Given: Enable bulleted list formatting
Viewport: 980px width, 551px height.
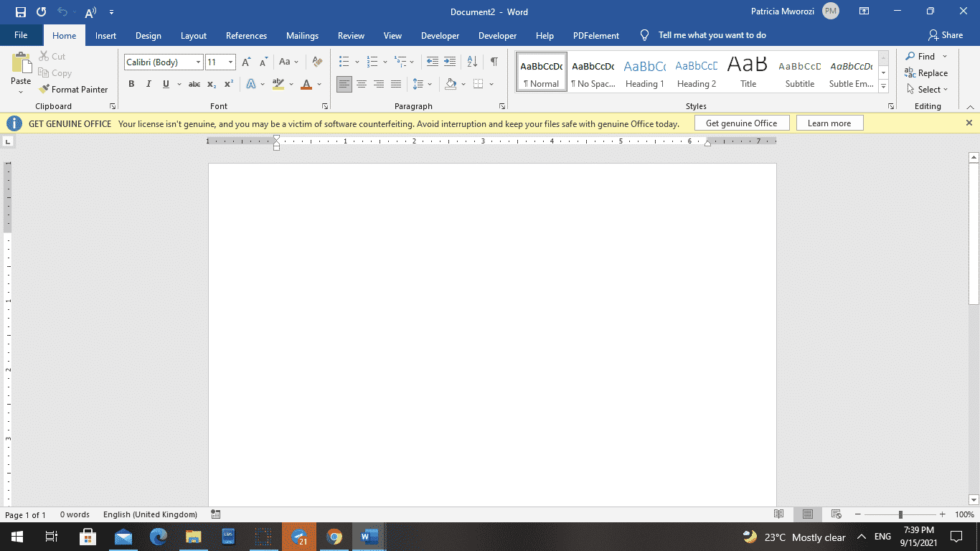Looking at the screenshot, I should pos(345,62).
